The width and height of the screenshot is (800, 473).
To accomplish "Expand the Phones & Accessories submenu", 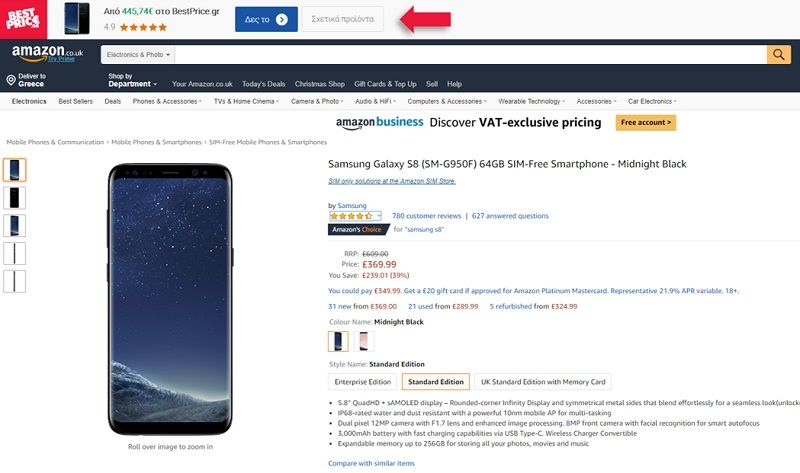I will 167,101.
